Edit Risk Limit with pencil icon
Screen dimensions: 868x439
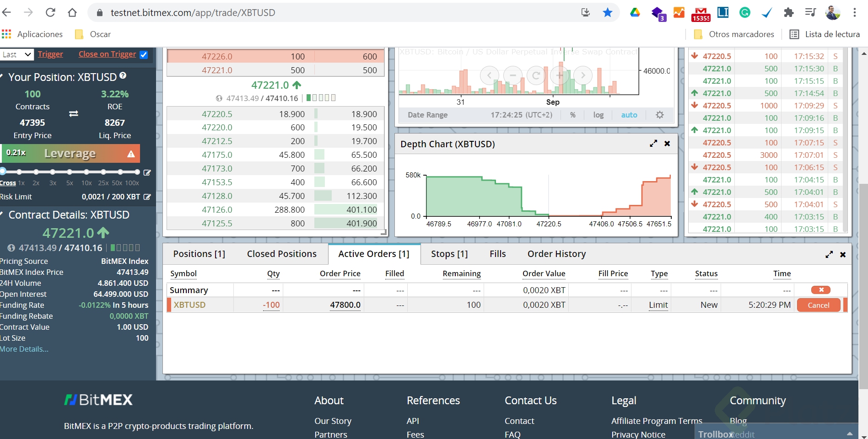pos(147,197)
